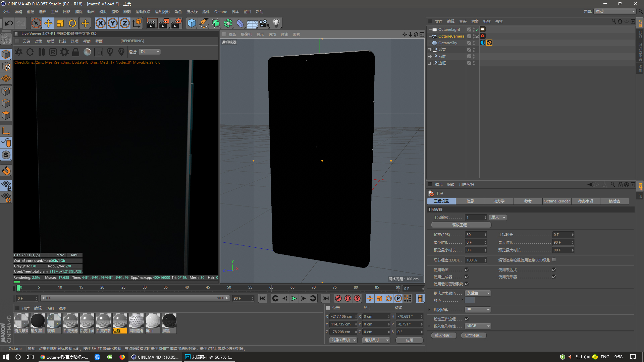Click the 载入预设 button

(443, 336)
